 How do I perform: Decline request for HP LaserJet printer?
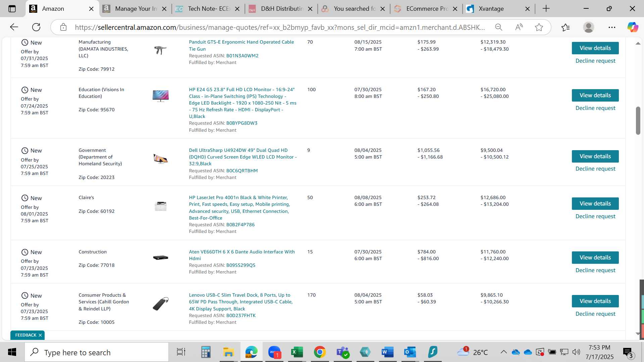595,216
